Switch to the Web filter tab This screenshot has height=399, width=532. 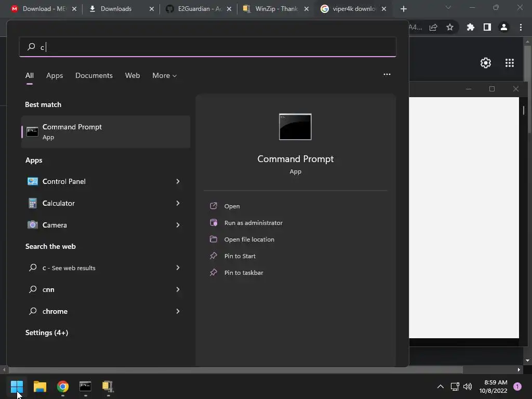point(132,75)
